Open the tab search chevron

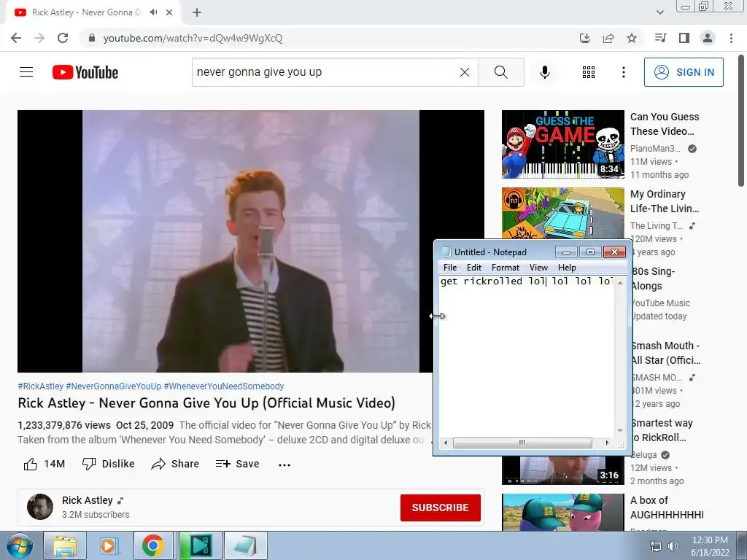pyautogui.click(x=659, y=12)
